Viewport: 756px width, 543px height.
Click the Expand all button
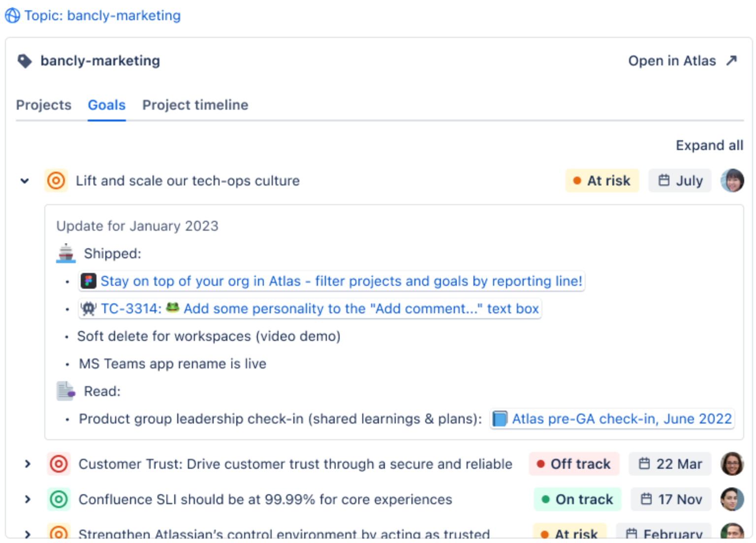pyautogui.click(x=709, y=145)
